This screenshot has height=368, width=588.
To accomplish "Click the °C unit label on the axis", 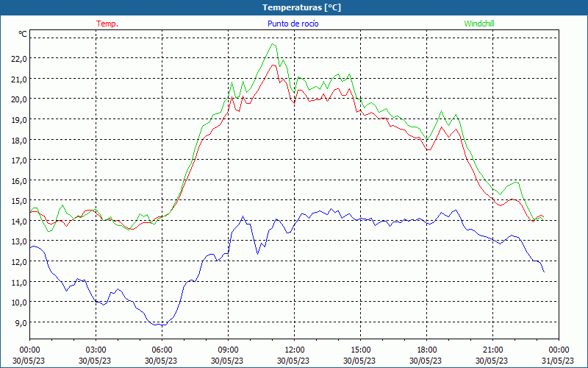I will coord(23,34).
